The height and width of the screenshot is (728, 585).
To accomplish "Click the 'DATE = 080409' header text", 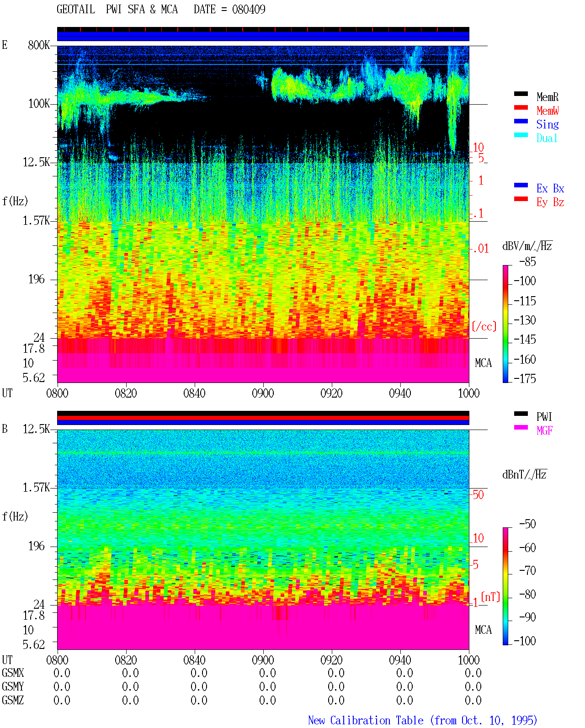I will point(229,9).
